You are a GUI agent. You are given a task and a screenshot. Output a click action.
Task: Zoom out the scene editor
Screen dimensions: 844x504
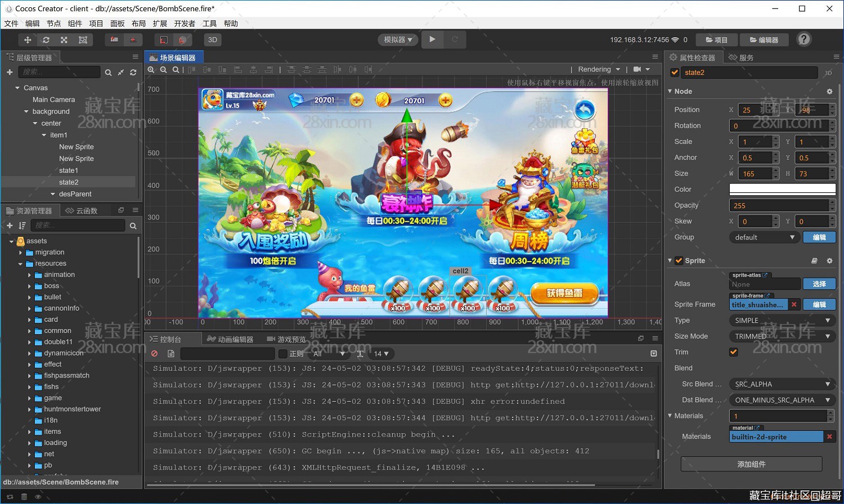[164, 70]
